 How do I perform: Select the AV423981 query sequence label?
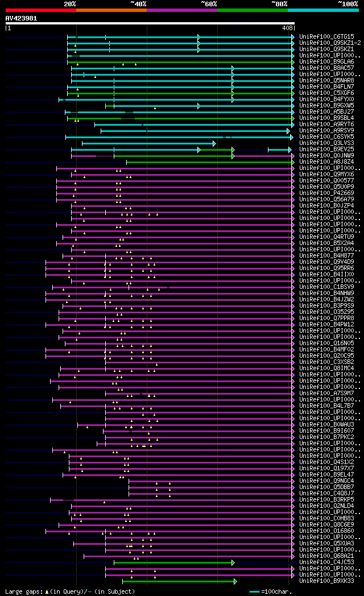click(21, 18)
